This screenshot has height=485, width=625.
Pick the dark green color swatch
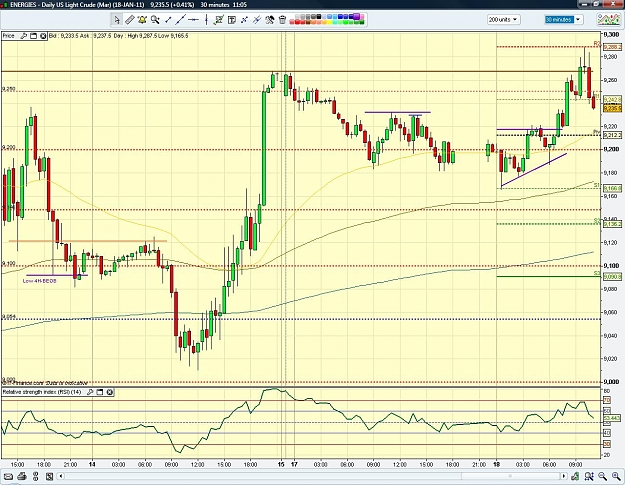pos(362,22)
